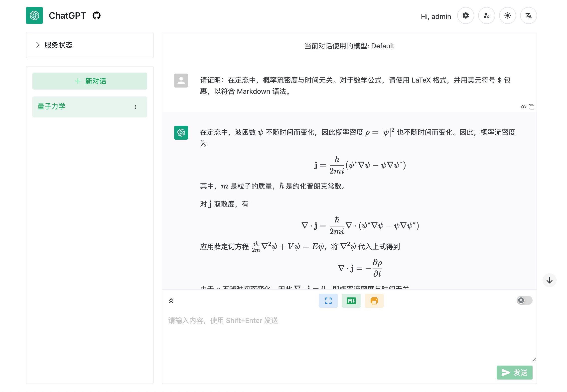Viewport: 567px width, 392px height.
Task: Switch language with translate icon
Action: pos(528,16)
